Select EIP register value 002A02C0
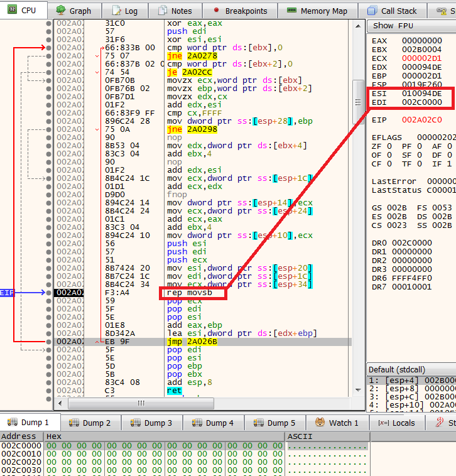 point(422,120)
